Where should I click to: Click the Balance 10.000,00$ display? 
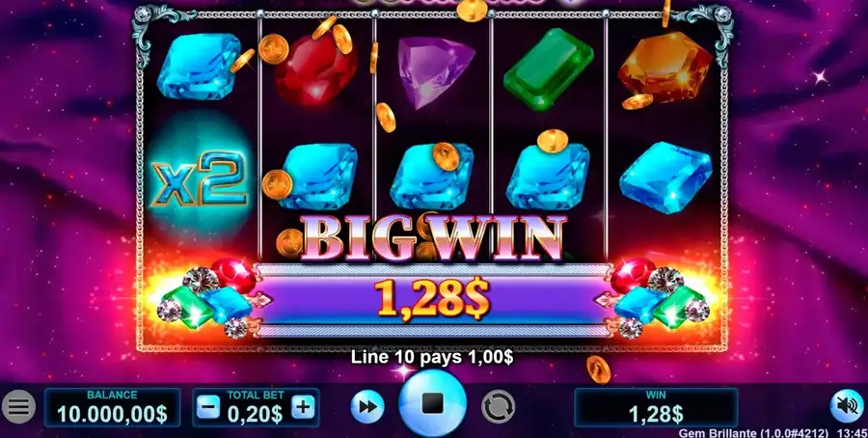112,407
